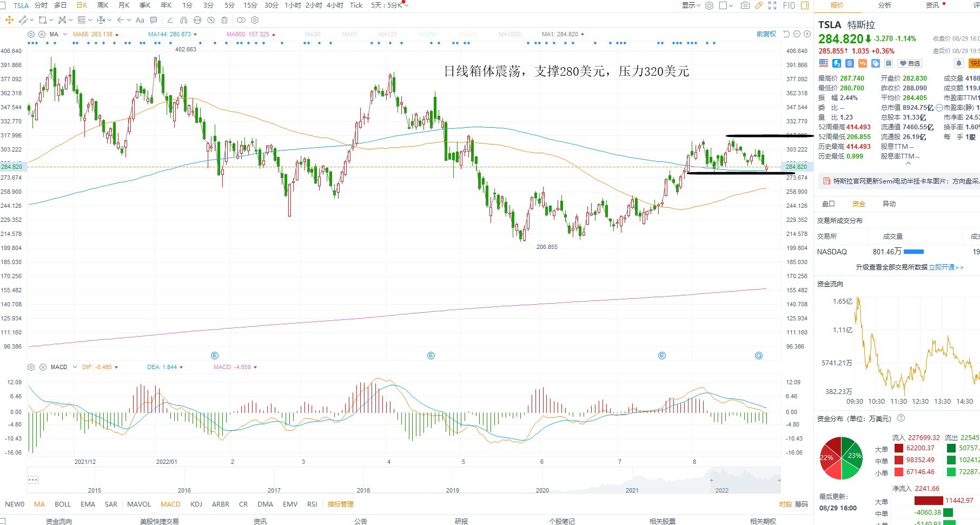Click the document notes icon beside 自选
Image resolution: width=980 pixels, height=525 pixels.
tap(889, 63)
